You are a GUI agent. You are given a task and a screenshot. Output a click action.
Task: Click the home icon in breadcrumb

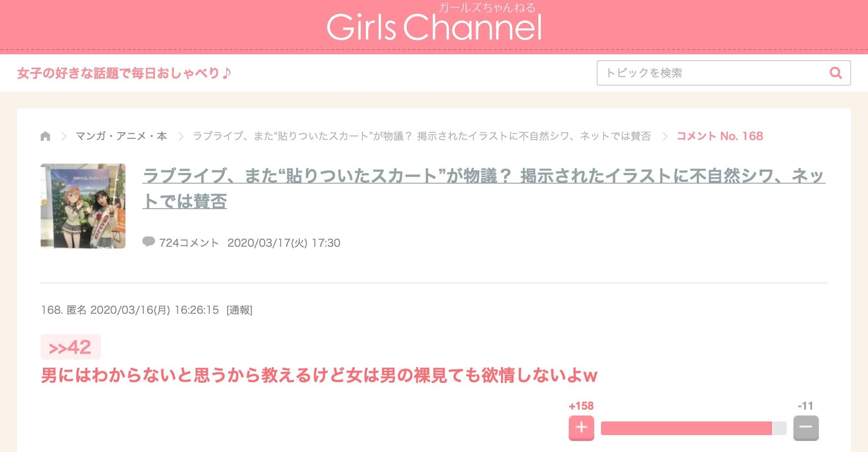[45, 136]
